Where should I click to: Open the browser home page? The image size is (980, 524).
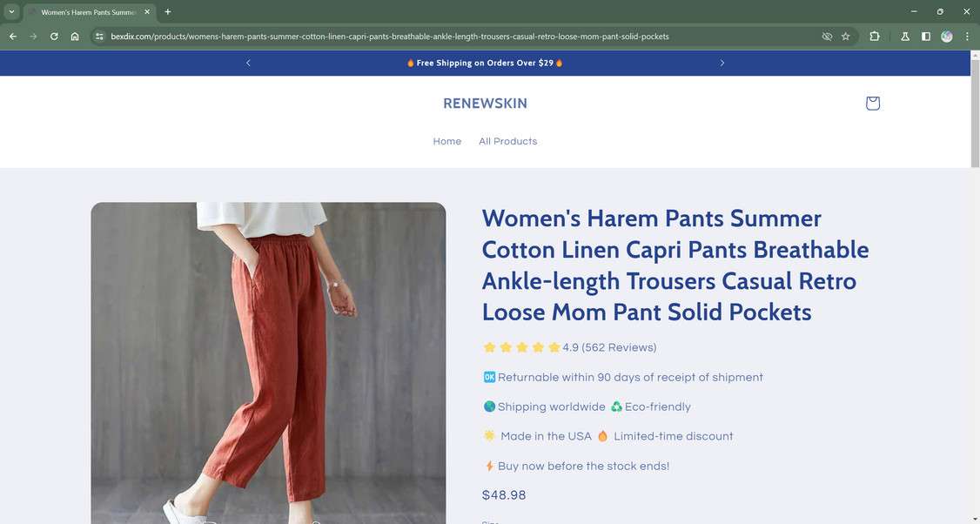[x=74, y=37]
